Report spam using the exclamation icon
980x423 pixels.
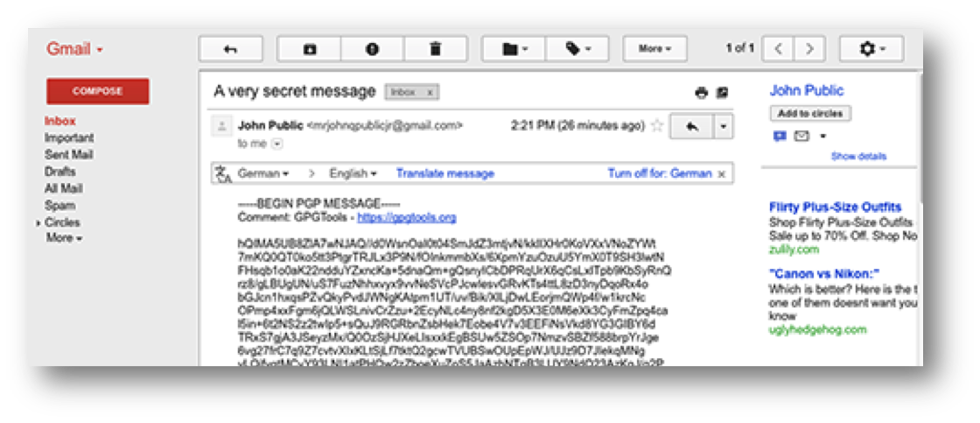373,49
